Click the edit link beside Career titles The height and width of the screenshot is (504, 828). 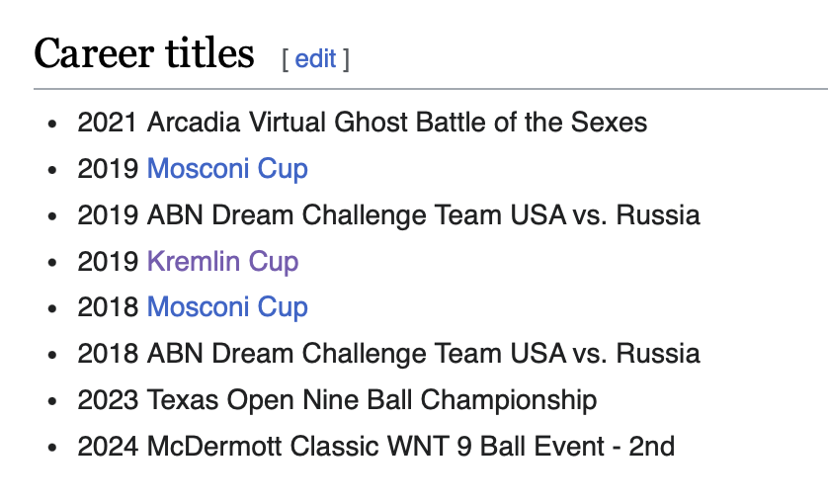pyautogui.click(x=315, y=58)
